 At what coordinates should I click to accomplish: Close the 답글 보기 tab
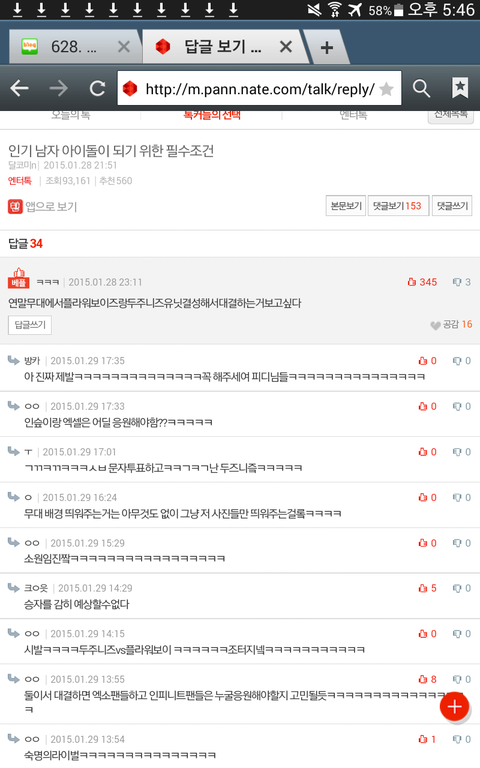tap(286, 47)
